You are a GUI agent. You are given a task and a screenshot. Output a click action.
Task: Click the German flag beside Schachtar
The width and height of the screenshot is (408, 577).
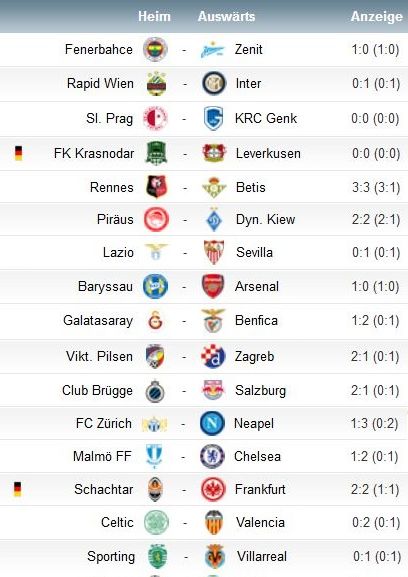click(17, 489)
